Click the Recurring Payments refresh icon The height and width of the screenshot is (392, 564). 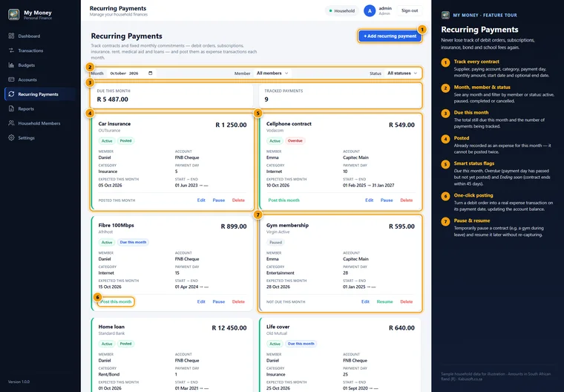12,94
